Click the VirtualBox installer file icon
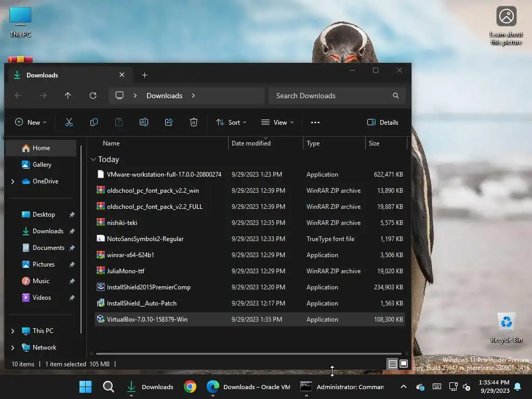 point(100,319)
